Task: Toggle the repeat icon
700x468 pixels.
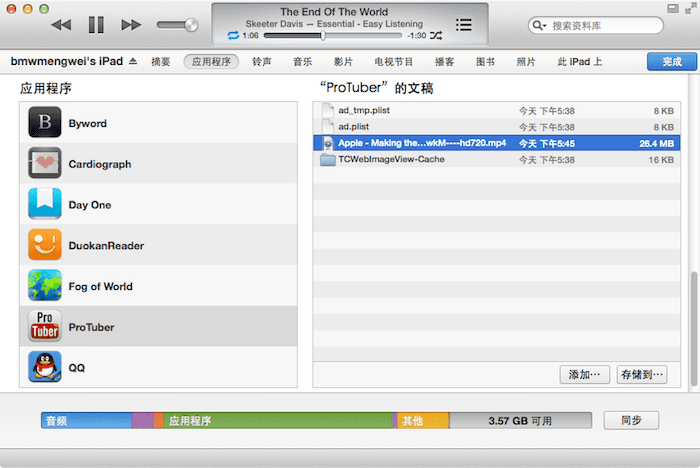Action: [x=233, y=35]
